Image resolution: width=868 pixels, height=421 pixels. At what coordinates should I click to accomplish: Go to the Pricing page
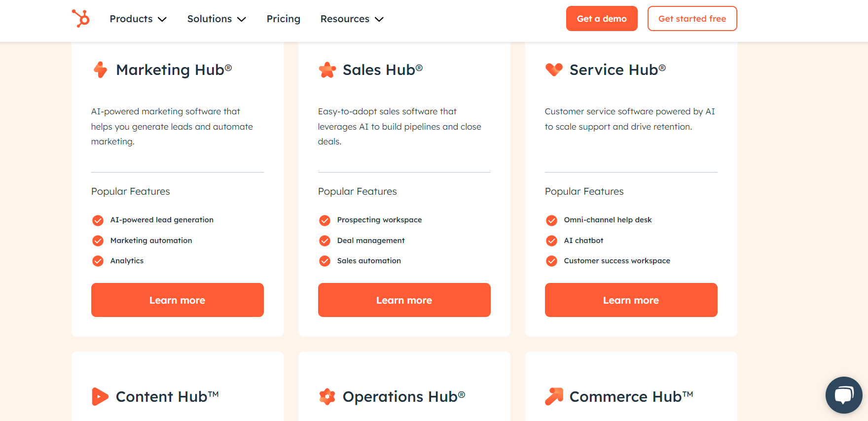tap(284, 19)
